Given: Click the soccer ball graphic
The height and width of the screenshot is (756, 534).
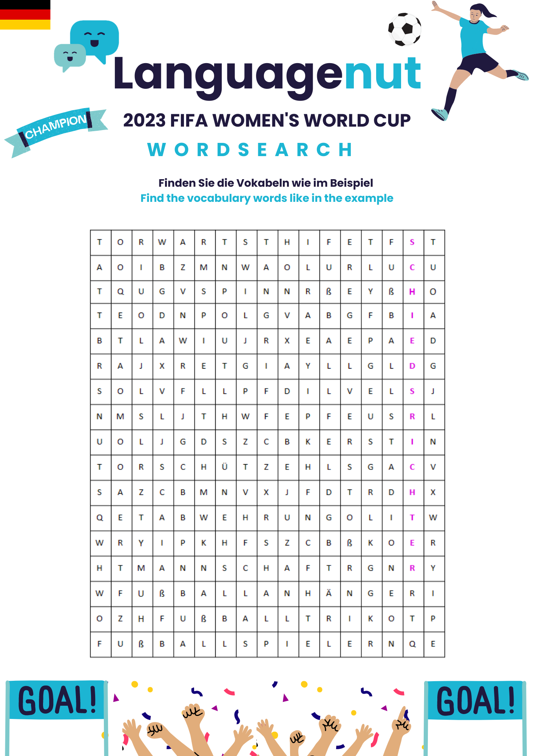Looking at the screenshot, I should point(404,29).
